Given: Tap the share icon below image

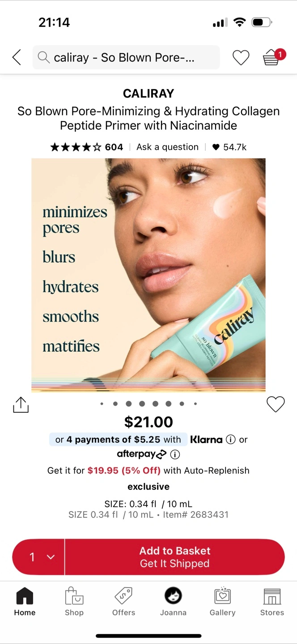Looking at the screenshot, I should (21, 405).
